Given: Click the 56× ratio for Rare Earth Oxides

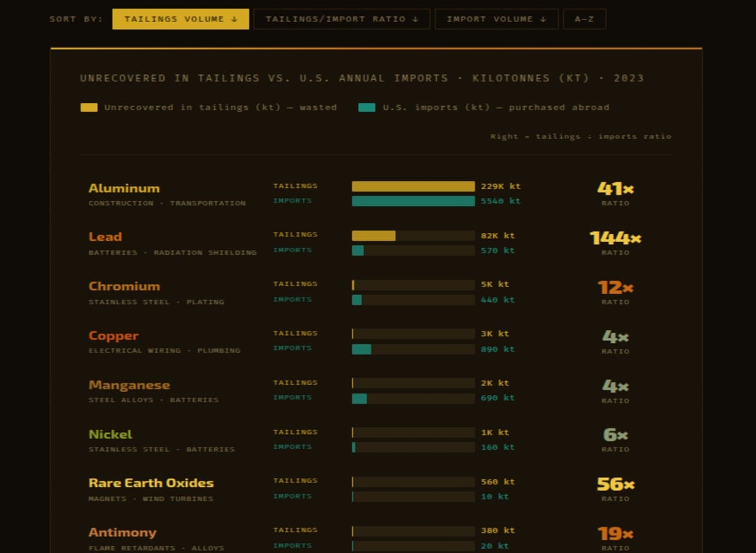Looking at the screenshot, I should [x=615, y=484].
